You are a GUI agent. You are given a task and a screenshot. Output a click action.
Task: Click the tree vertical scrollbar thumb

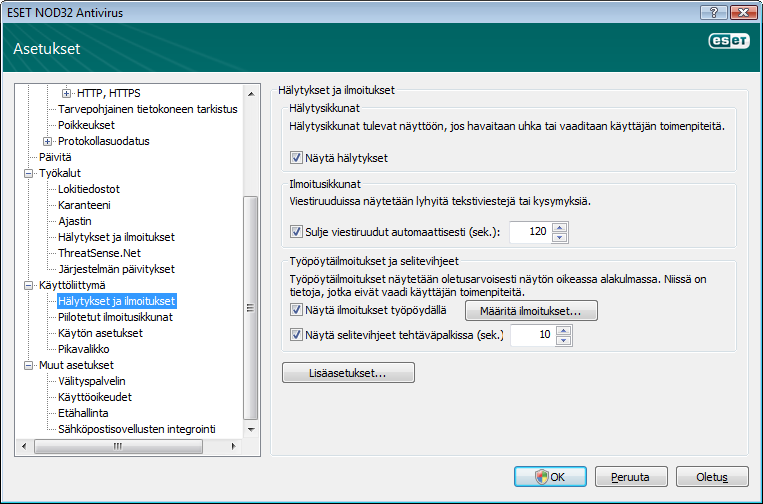(x=251, y=308)
